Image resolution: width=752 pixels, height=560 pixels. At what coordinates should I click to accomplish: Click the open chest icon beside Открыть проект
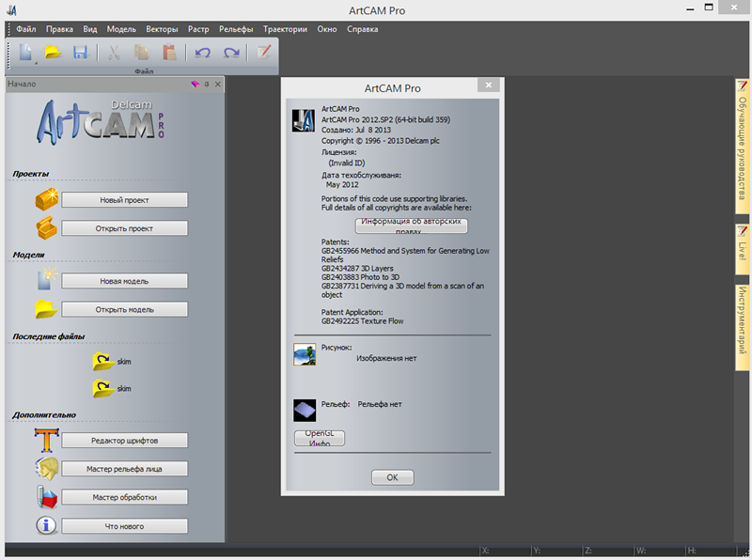pyautogui.click(x=46, y=227)
